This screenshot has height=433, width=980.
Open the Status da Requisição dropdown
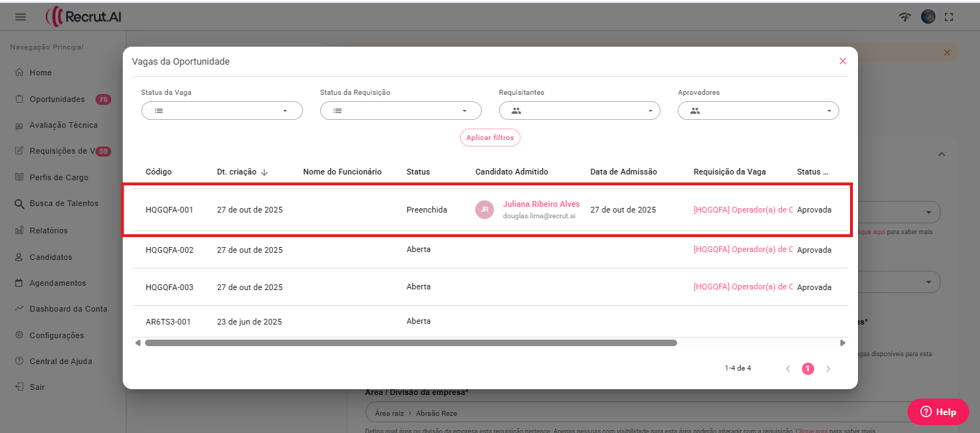point(401,111)
